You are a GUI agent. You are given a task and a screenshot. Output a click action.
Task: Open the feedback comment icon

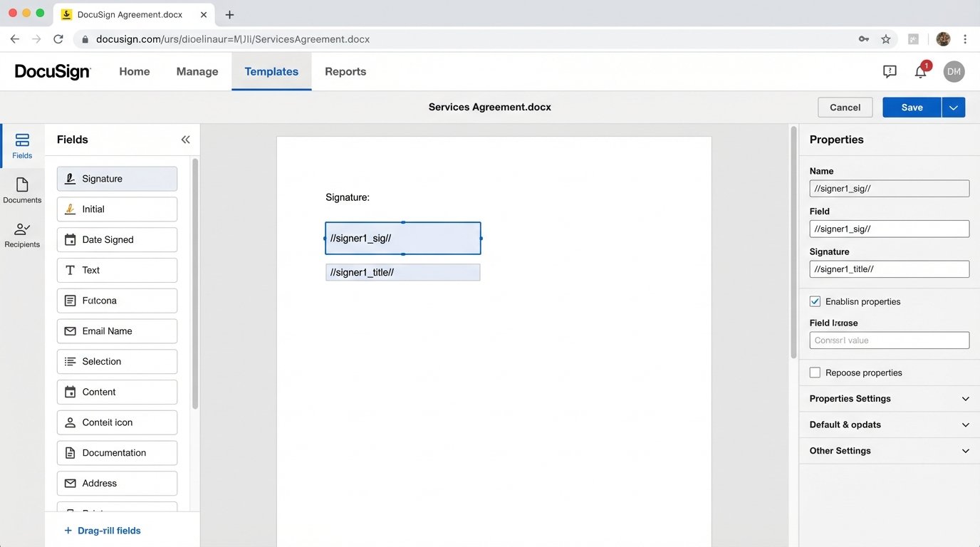pos(889,71)
